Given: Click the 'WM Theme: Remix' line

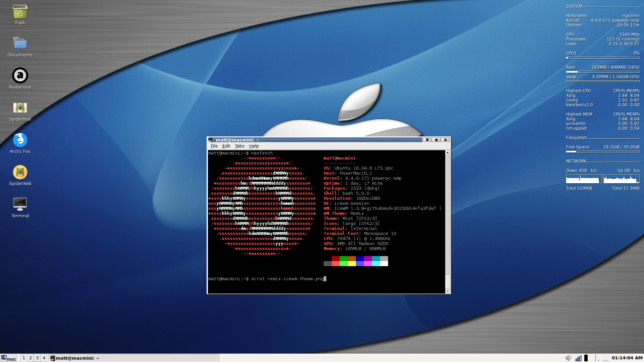Looking at the screenshot, I should (344, 214).
